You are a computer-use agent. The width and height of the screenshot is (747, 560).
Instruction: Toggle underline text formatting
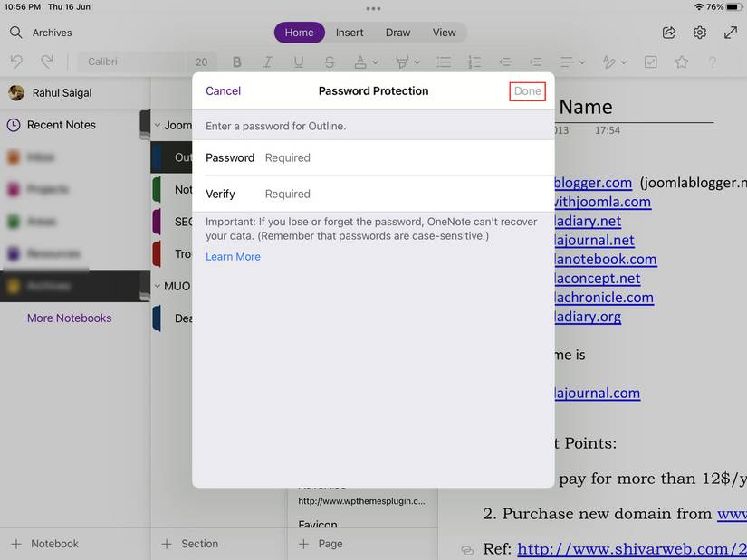tap(299, 62)
